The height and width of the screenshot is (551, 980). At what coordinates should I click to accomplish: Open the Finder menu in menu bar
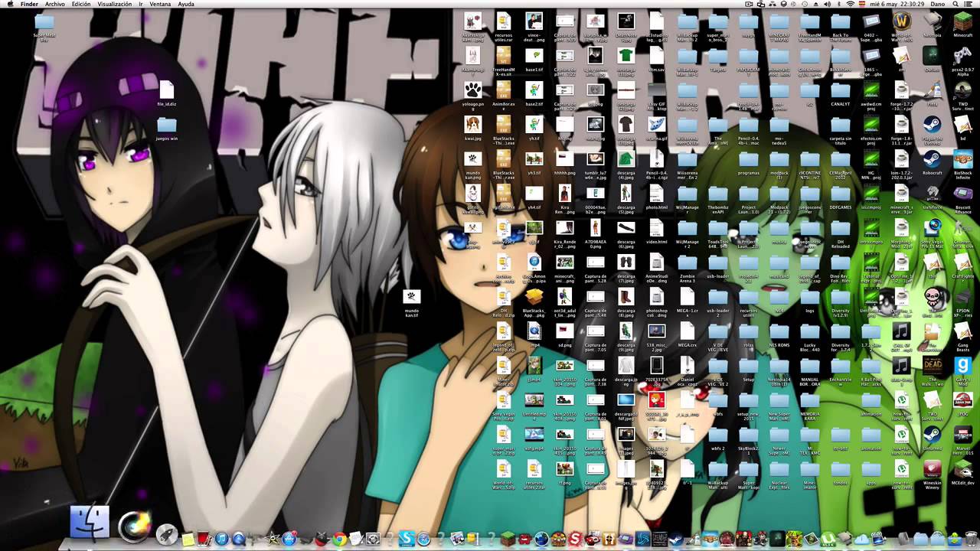point(30,5)
